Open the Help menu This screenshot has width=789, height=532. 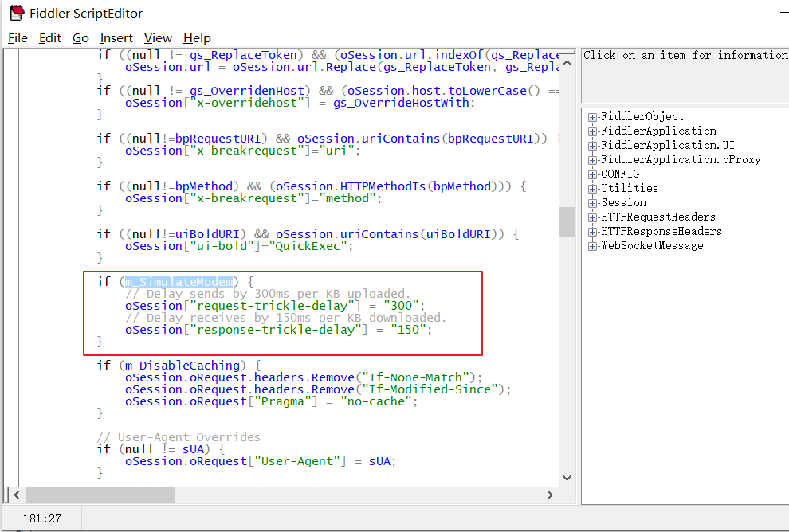(x=197, y=38)
